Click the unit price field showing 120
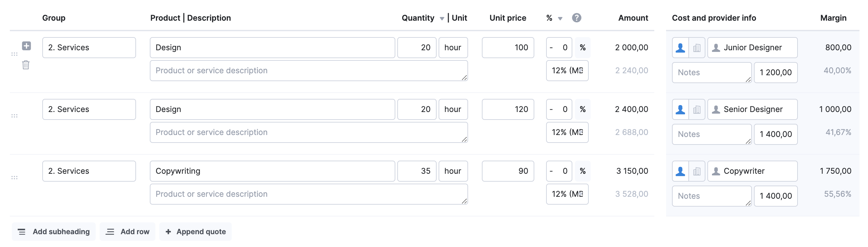This screenshot has width=868, height=247. tap(508, 109)
